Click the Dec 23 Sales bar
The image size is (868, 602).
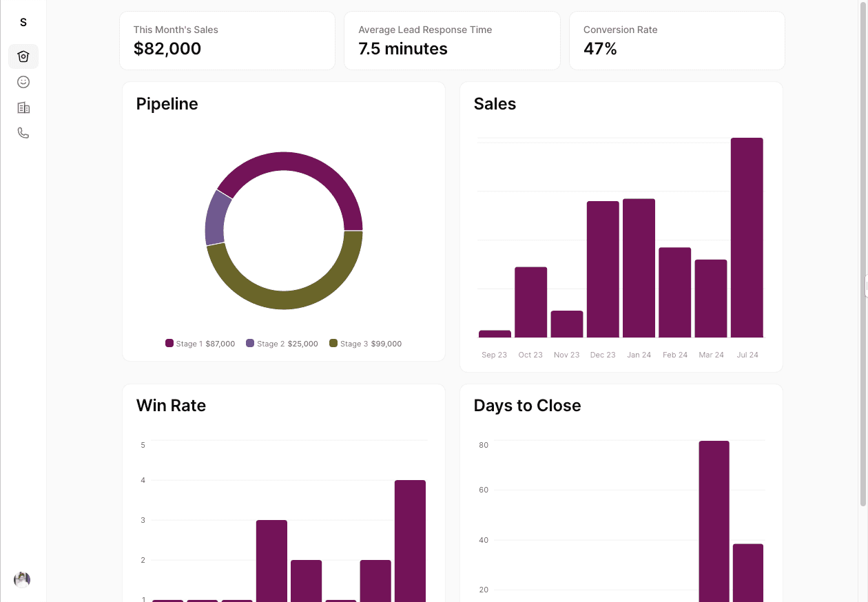[603, 269]
